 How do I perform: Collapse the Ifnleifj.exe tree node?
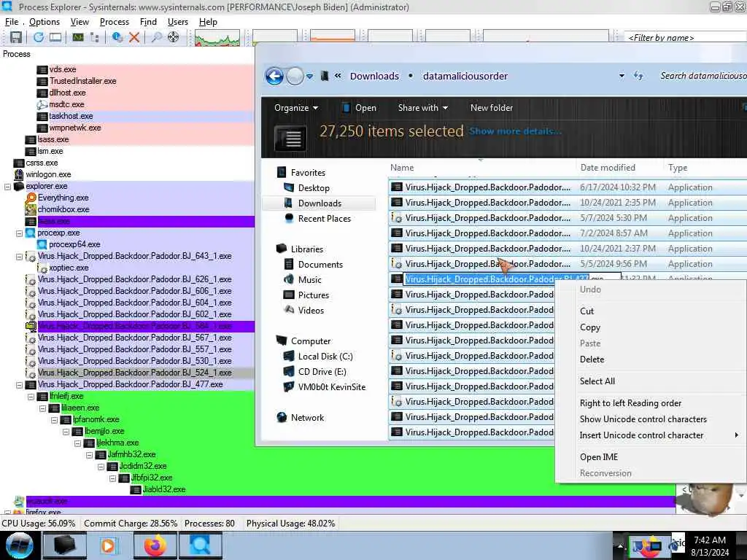tap(31, 396)
